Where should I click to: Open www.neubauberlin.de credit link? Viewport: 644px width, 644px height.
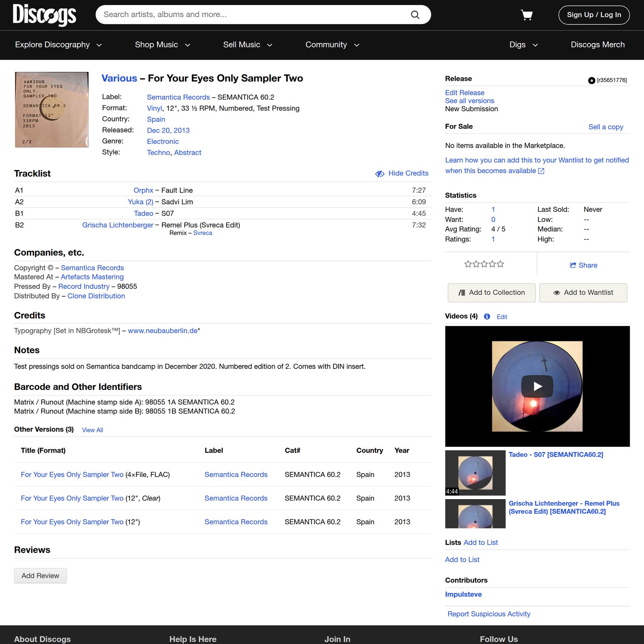163,331
